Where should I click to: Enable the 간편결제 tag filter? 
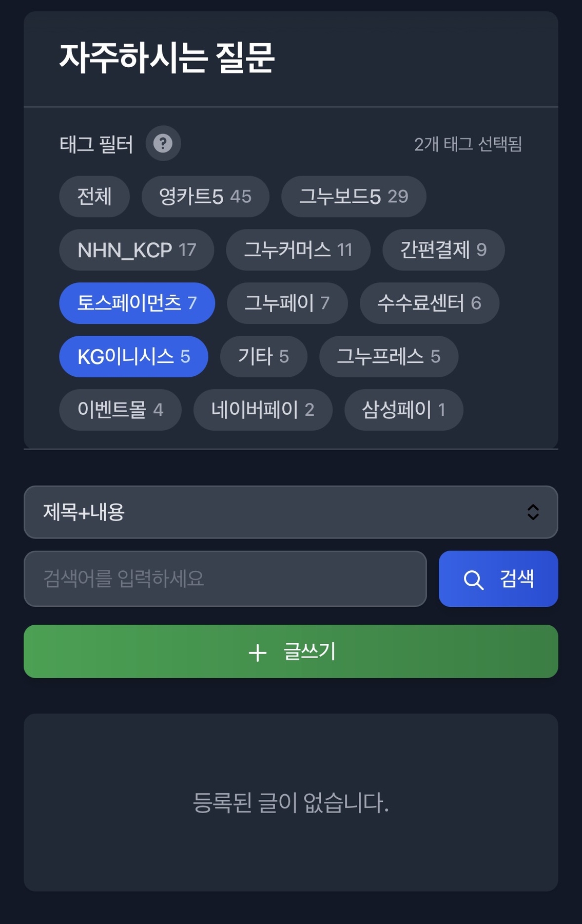point(443,250)
